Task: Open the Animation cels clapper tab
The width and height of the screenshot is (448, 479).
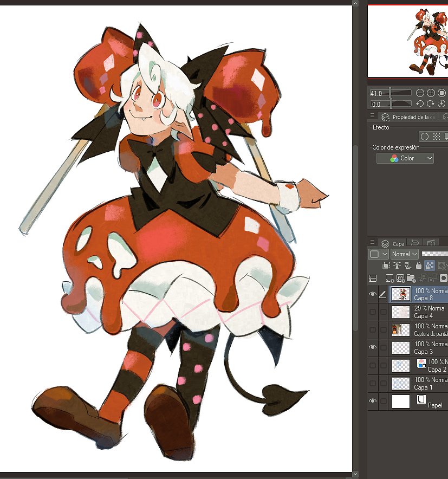Action: point(431,243)
